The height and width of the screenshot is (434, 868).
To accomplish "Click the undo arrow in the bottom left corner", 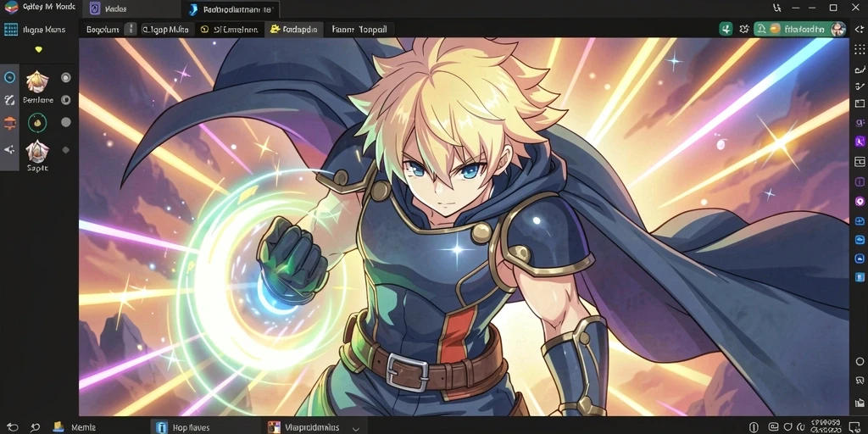I will tap(12, 427).
